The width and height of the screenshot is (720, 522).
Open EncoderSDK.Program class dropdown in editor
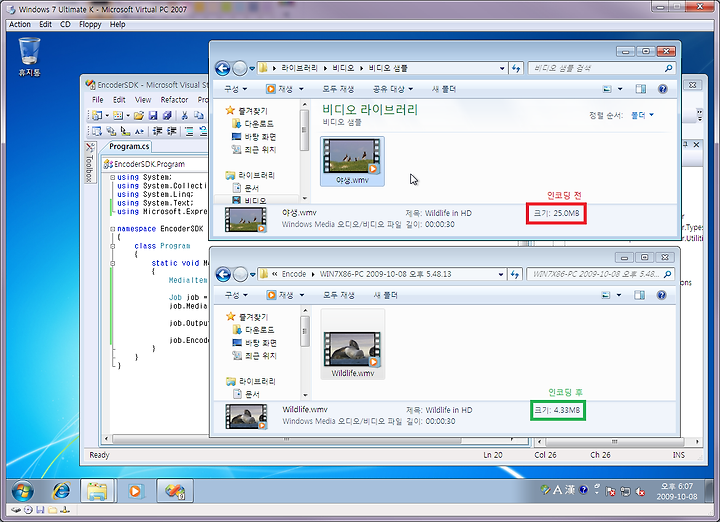[x=156, y=164]
